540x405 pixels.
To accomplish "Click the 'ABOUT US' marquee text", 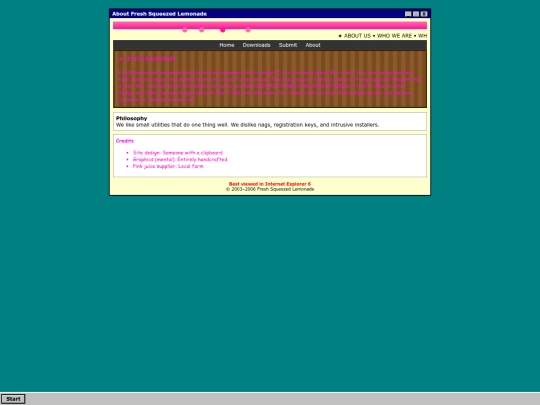I will (357, 36).
